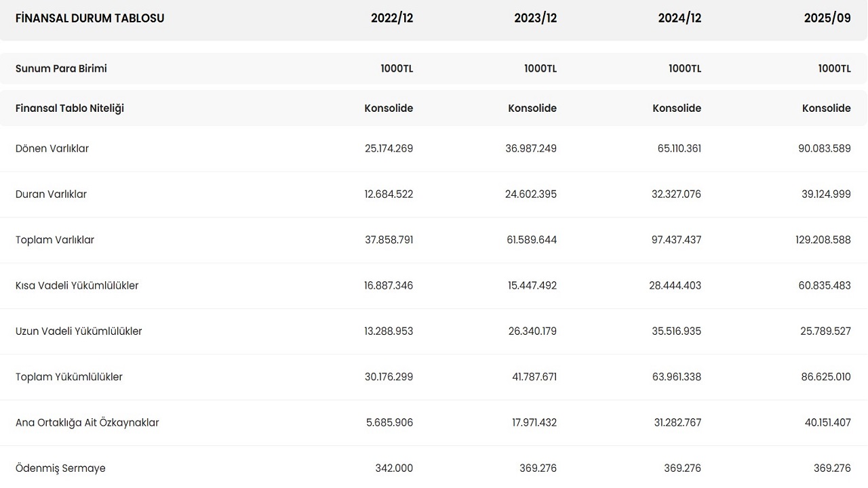The image size is (868, 488).
Task: Click the Sunum Para Birimi row label
Action: point(61,68)
